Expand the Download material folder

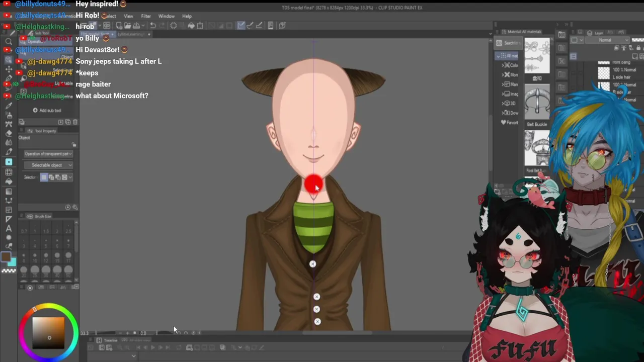pos(503,113)
